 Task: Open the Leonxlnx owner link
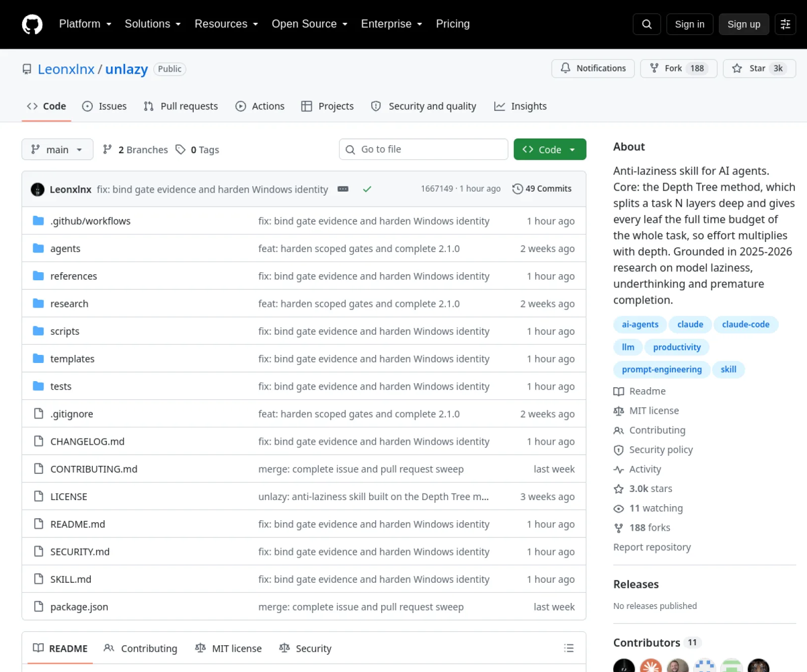(x=66, y=69)
